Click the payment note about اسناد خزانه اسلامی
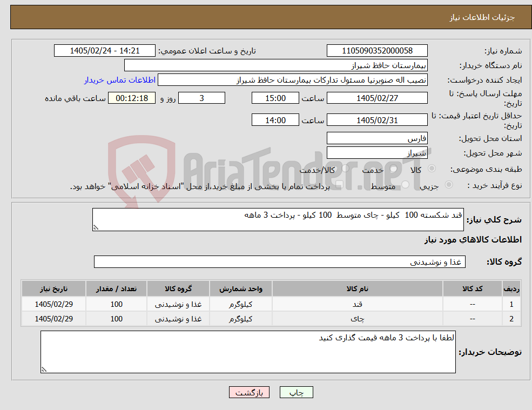Image resolution: width=532 pixels, height=410 pixels. click(x=200, y=186)
